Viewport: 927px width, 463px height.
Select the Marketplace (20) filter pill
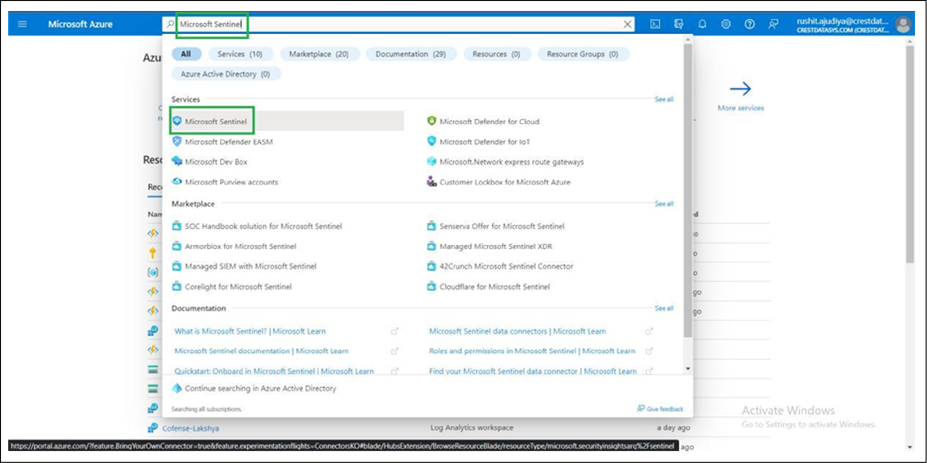pyautogui.click(x=319, y=54)
